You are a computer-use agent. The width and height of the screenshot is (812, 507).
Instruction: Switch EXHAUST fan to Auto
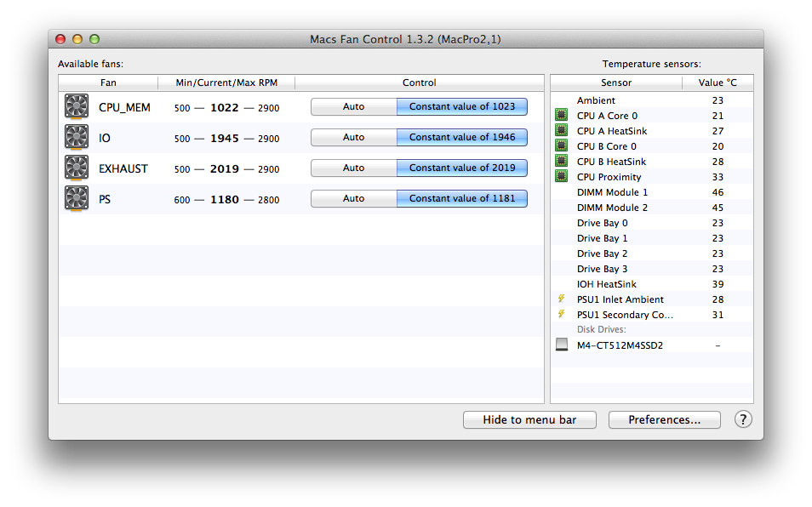tap(354, 168)
